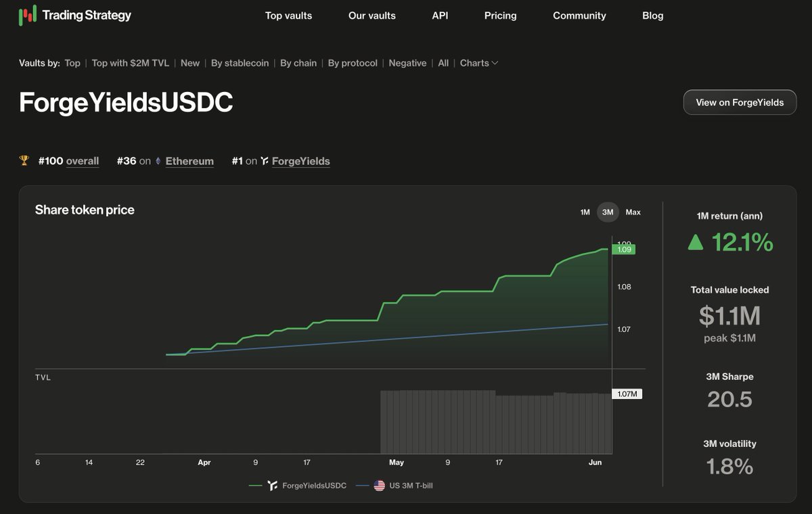This screenshot has width=812, height=514.
Task: Click the green 1.09 price label
Action: pyautogui.click(x=623, y=250)
